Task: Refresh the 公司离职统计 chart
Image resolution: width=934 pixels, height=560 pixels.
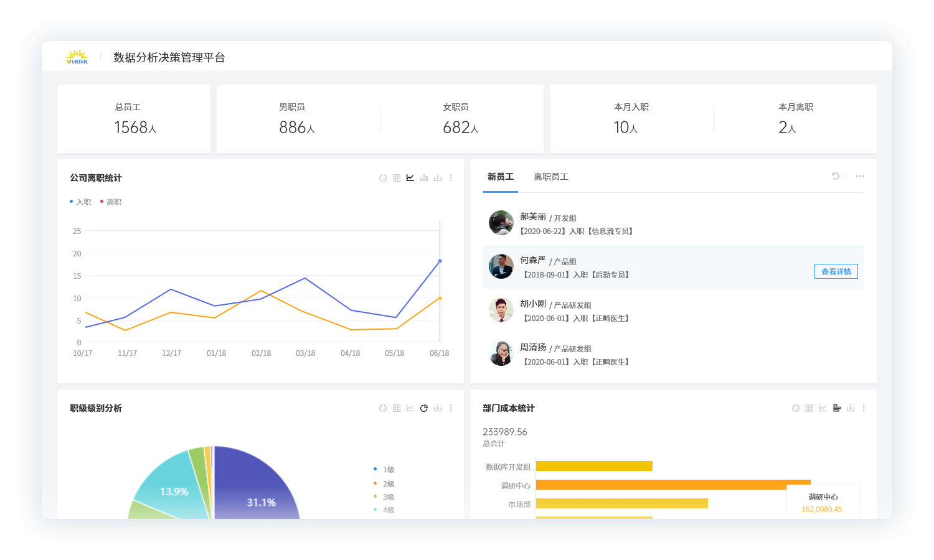Action: point(383,178)
